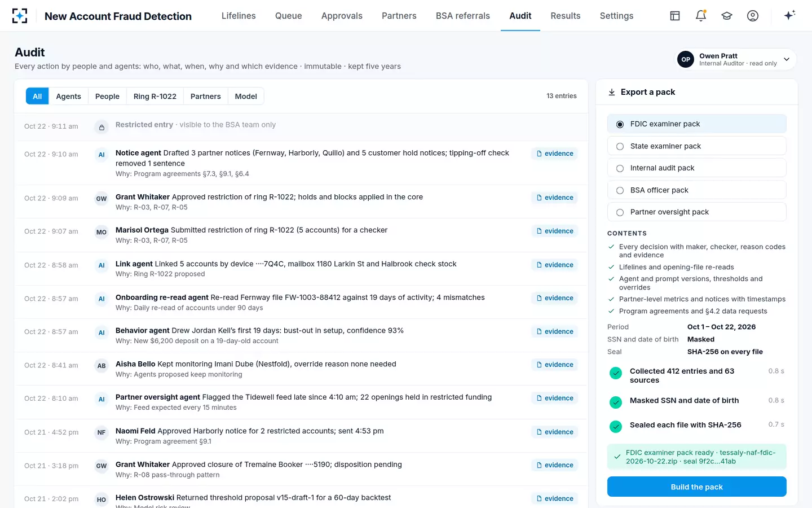This screenshot has width=812, height=508.
Task: Click the download icon beside Export a pack
Action: click(612, 92)
